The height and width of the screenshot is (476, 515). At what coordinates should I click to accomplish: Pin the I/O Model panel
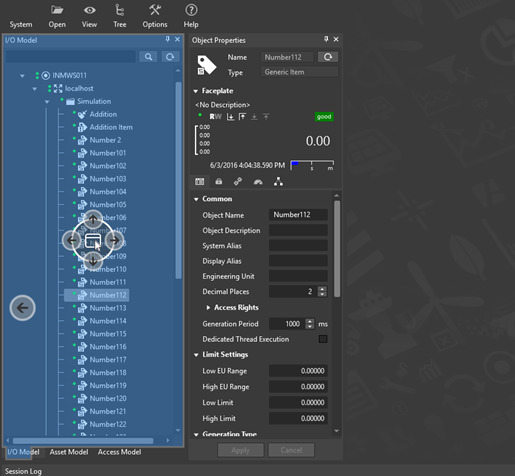(167, 39)
